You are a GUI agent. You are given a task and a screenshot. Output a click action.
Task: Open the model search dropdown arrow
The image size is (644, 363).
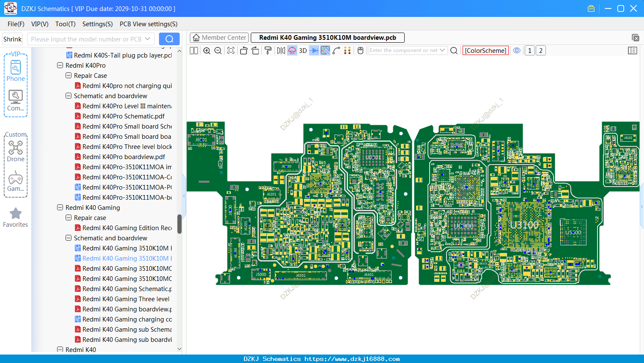(x=148, y=39)
